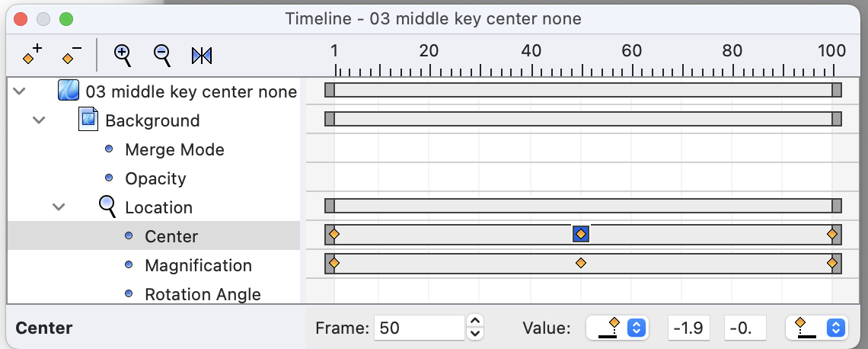Click the add keyframe icon
Viewport: 868px width, 349px height.
coord(32,56)
